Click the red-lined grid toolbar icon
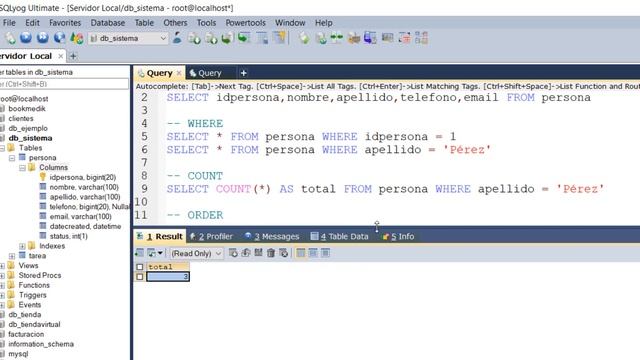 click(x=404, y=38)
